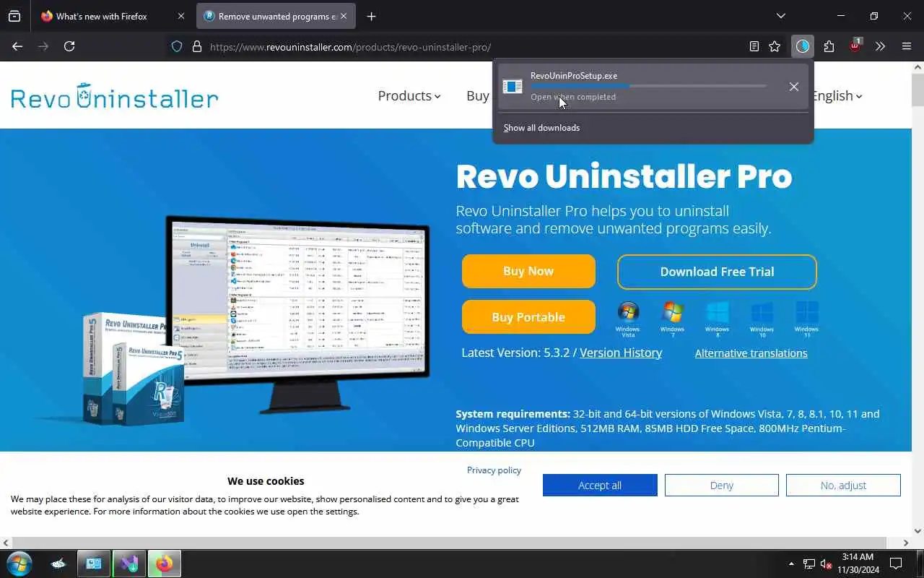Open the extensions puzzle icon
Viewport: 924px width, 578px height.
829,46
